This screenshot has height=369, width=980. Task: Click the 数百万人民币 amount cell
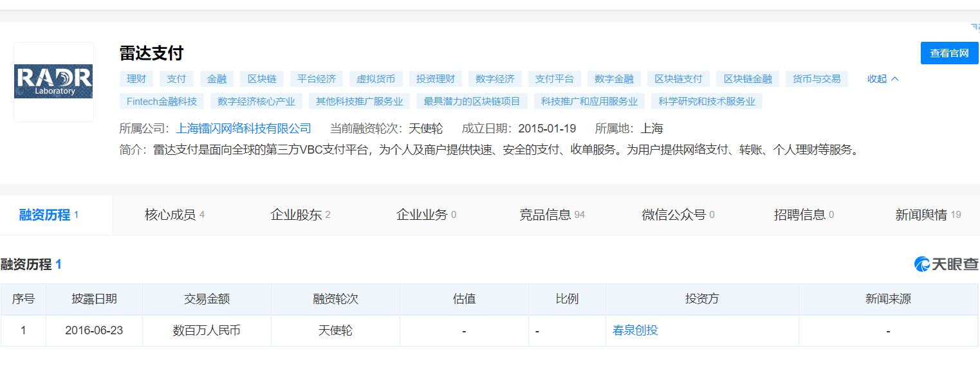[x=207, y=330]
